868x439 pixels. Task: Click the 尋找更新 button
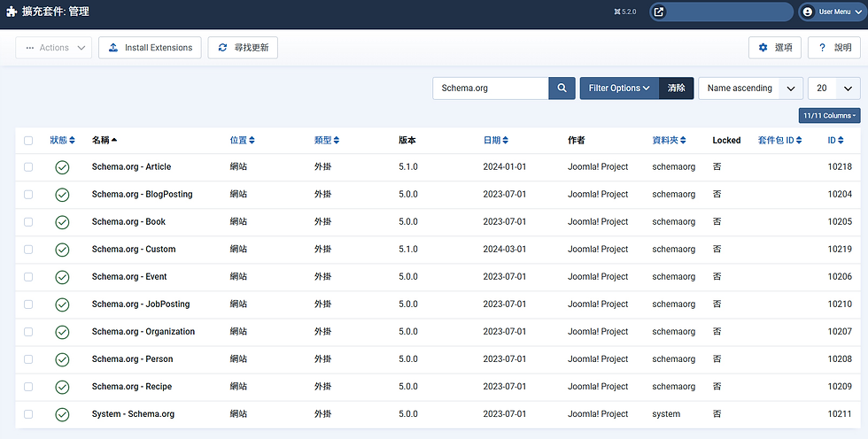(x=243, y=48)
